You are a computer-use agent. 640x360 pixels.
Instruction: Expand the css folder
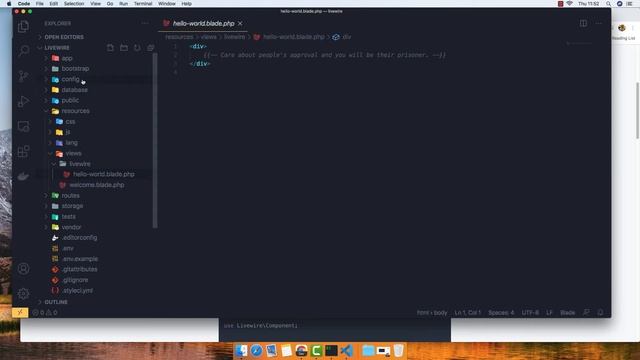tap(70, 122)
